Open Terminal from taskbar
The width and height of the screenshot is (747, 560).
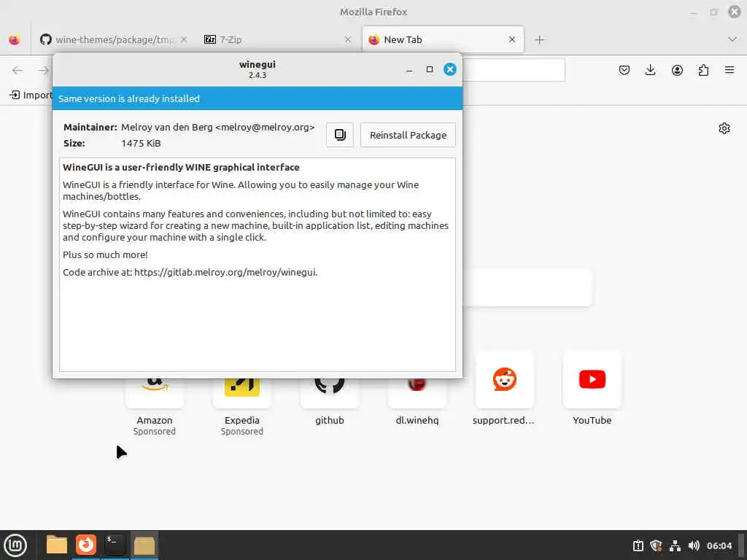(x=115, y=545)
